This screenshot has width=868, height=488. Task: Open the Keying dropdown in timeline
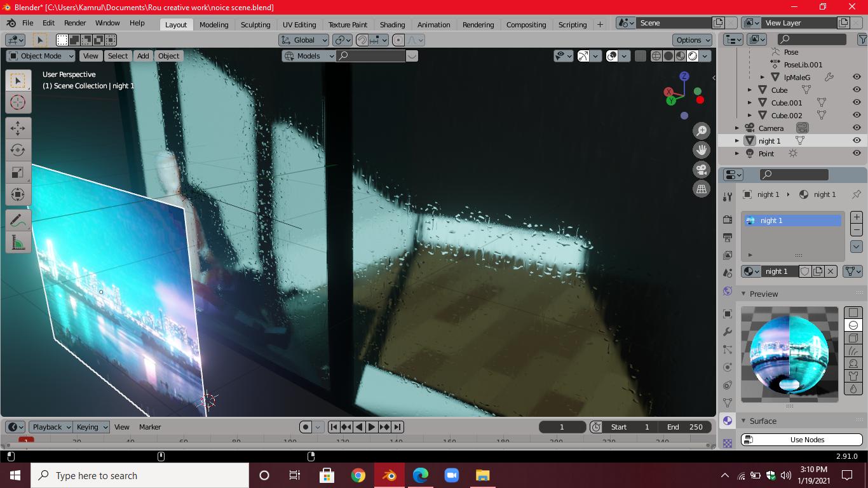click(x=91, y=427)
